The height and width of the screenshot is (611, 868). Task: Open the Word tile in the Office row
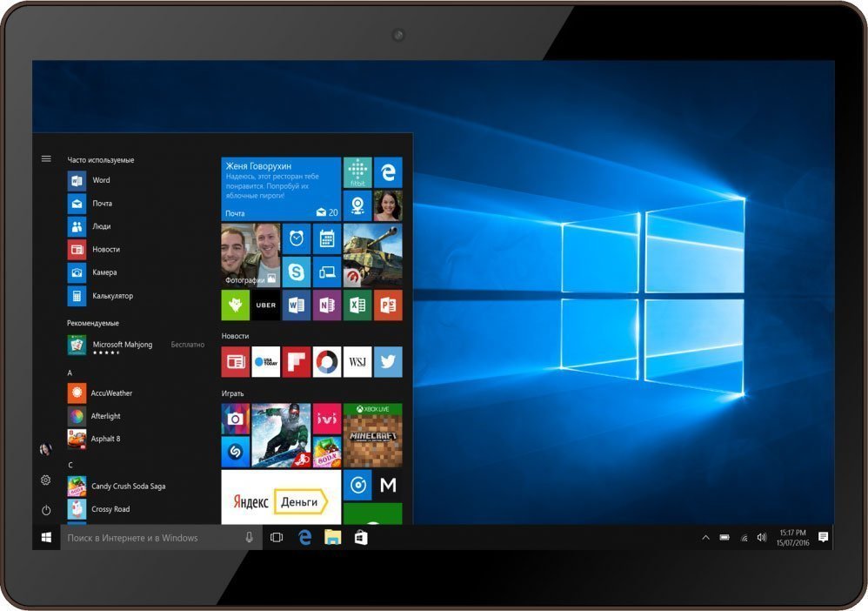pyautogui.click(x=297, y=305)
